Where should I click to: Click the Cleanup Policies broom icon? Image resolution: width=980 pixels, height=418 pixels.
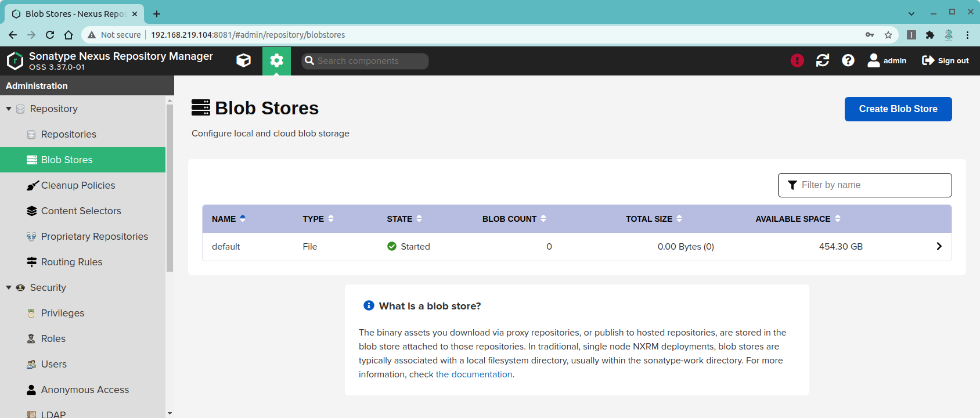33,186
